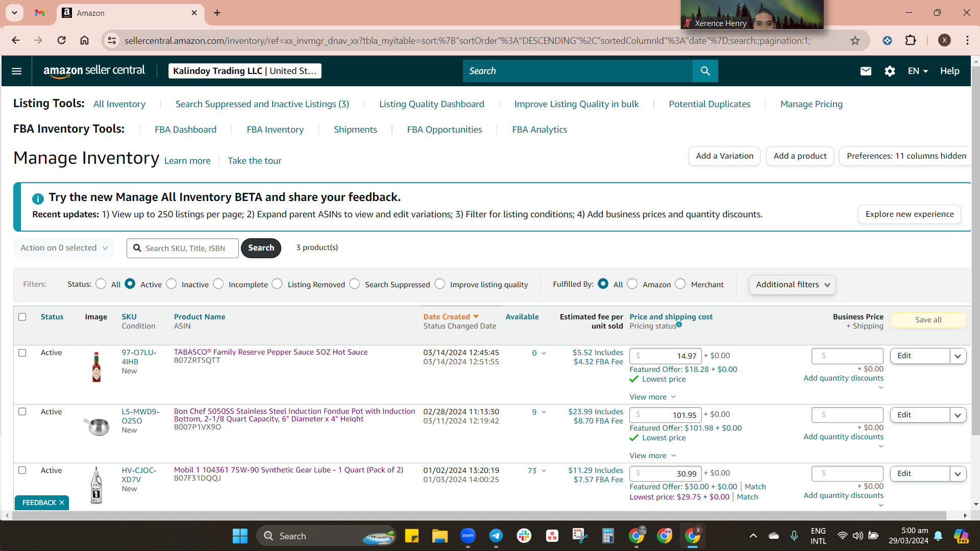Viewport: 980px width, 551px height.
Task: Bookmark this page with the star icon
Action: pyautogui.click(x=855, y=40)
